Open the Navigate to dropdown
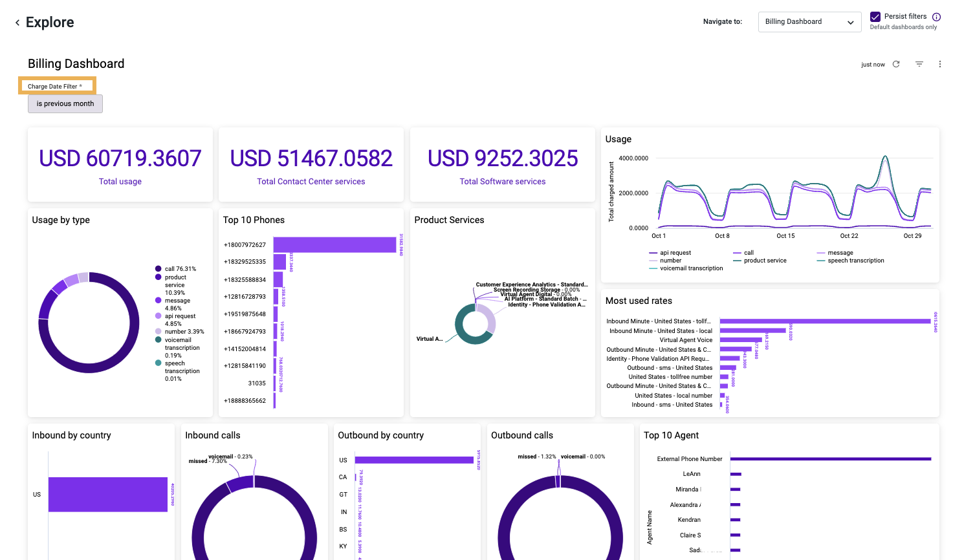 pos(809,21)
